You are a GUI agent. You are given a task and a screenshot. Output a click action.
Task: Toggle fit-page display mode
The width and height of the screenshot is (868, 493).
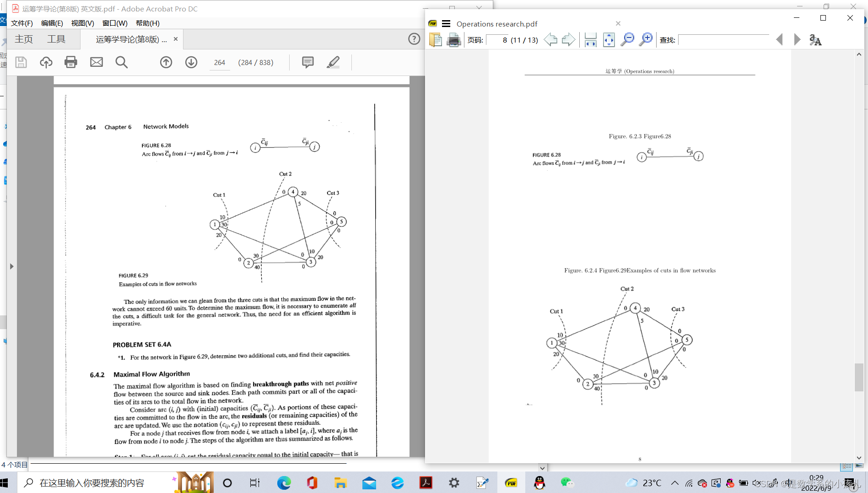[609, 40]
